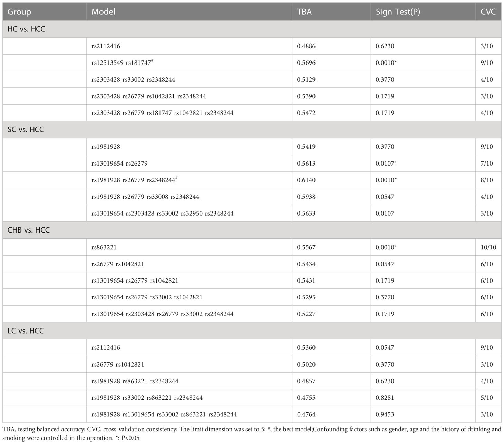Click the TBA value 0.5696
Screen dimensions: 504x444
coord(306,63)
